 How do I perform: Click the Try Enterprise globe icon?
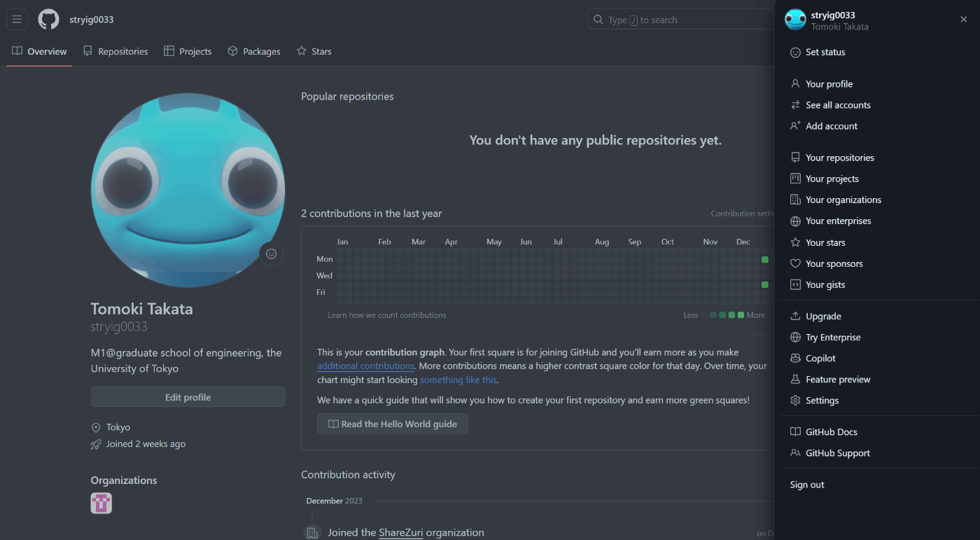point(795,337)
